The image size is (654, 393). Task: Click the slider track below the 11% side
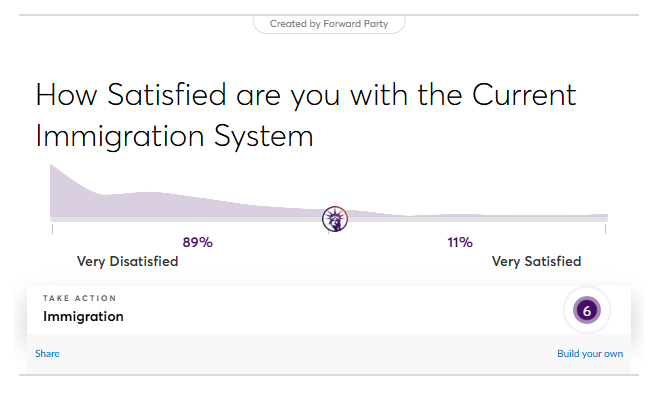coord(460,219)
